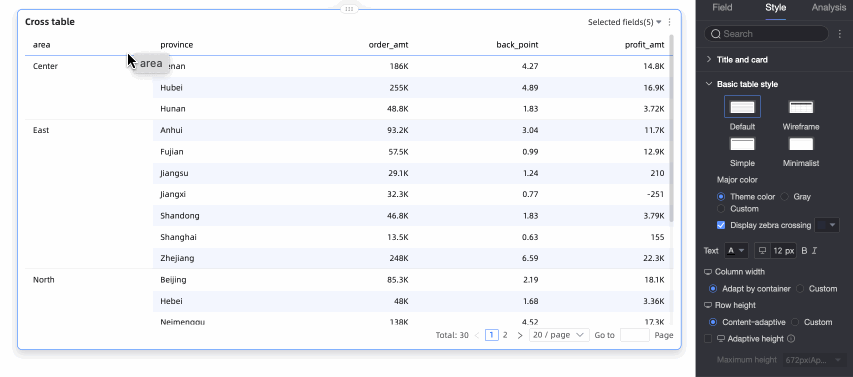Select the Default table style thumbnail
This screenshot has width=853, height=377.
742,107
